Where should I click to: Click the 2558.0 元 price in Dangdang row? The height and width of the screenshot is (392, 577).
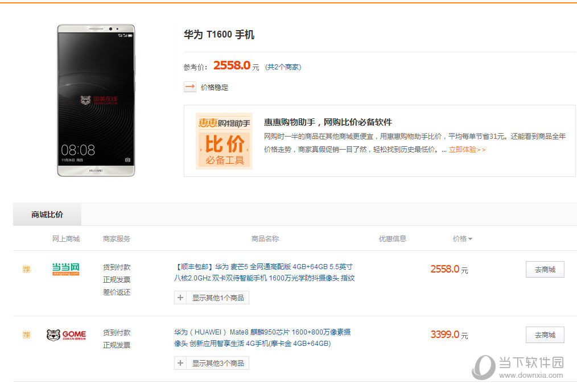450,270
